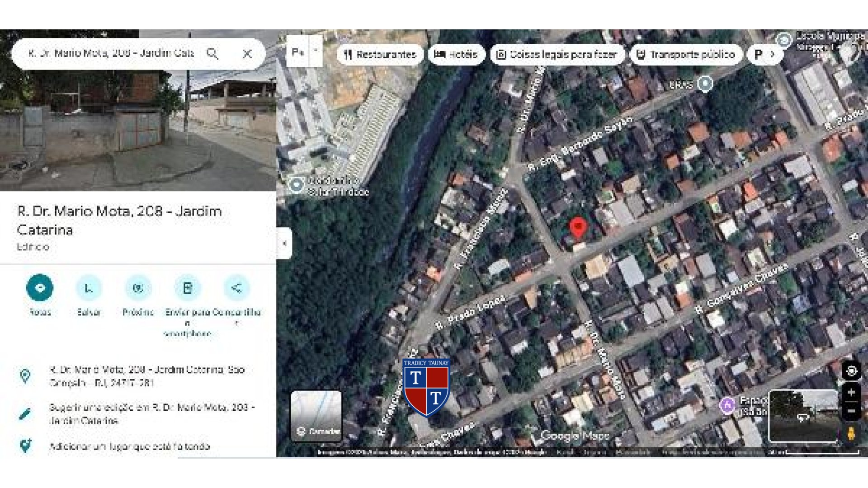Click the Salvar bookmark icon
Image resolution: width=868 pixels, height=488 pixels.
(x=89, y=288)
